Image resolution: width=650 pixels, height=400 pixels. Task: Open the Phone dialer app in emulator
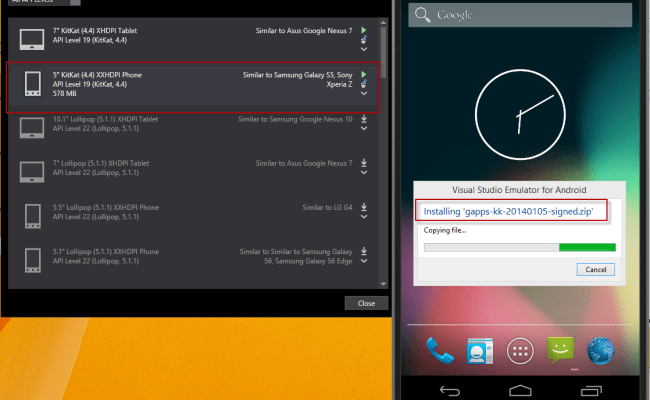click(x=439, y=351)
